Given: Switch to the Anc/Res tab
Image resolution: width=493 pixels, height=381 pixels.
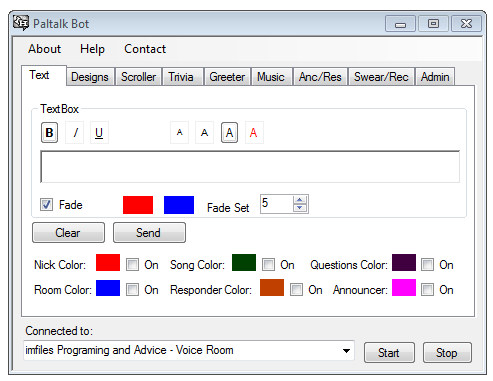Looking at the screenshot, I should pos(320,77).
